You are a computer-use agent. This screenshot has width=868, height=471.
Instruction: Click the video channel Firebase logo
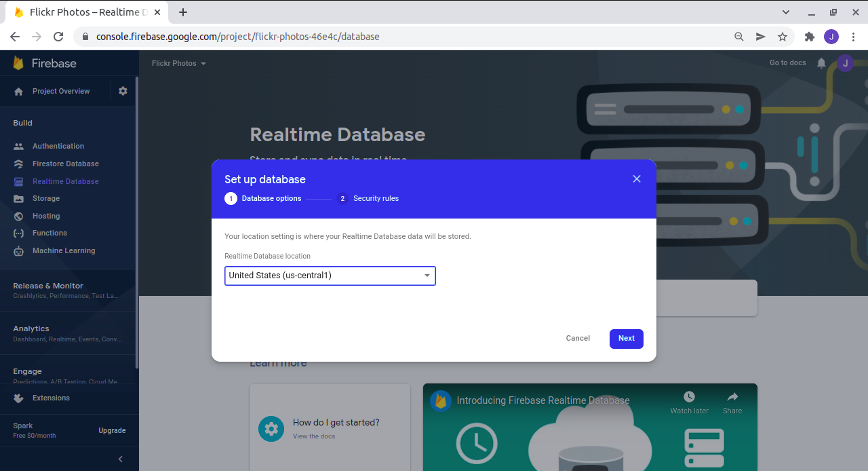click(441, 400)
